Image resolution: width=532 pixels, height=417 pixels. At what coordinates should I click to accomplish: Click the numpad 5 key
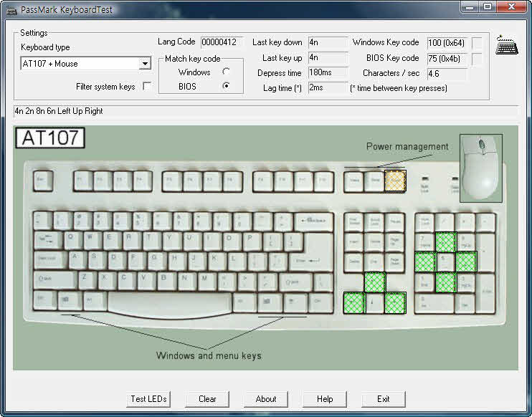coord(446,262)
